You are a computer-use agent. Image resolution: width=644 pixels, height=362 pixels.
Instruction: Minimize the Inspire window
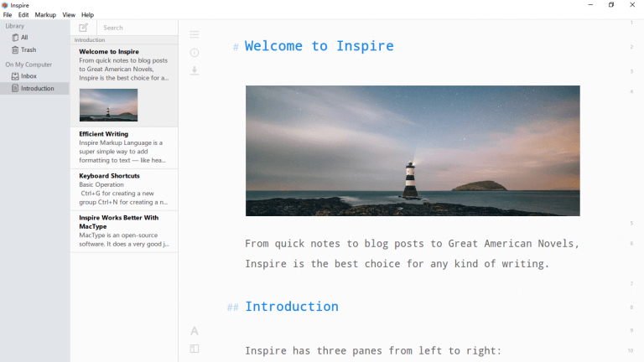pyautogui.click(x=590, y=5)
